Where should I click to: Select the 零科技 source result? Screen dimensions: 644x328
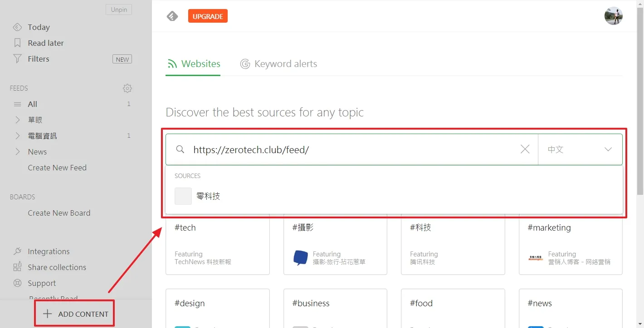click(x=394, y=196)
